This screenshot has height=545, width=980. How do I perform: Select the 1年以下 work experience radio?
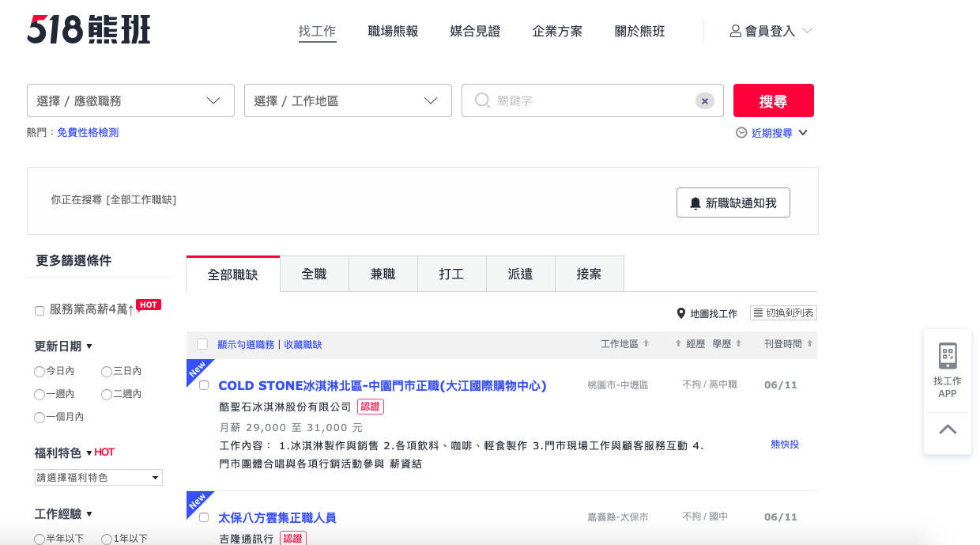[107, 539]
